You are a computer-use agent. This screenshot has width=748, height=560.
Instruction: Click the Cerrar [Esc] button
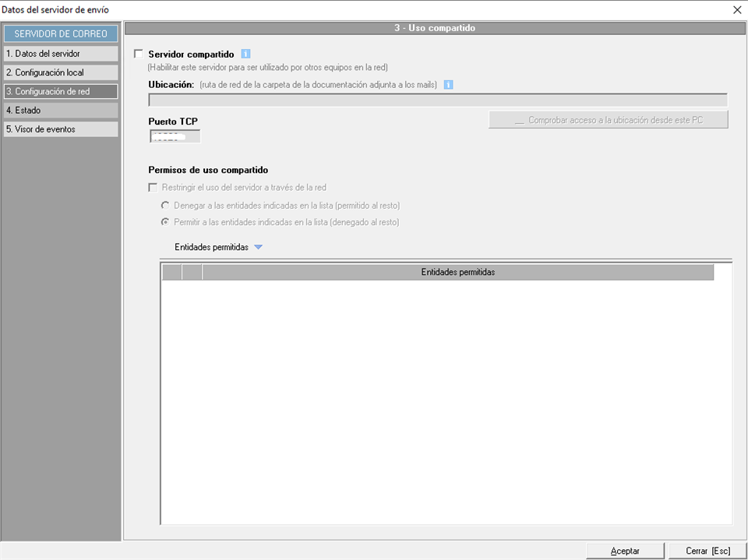tap(707, 551)
